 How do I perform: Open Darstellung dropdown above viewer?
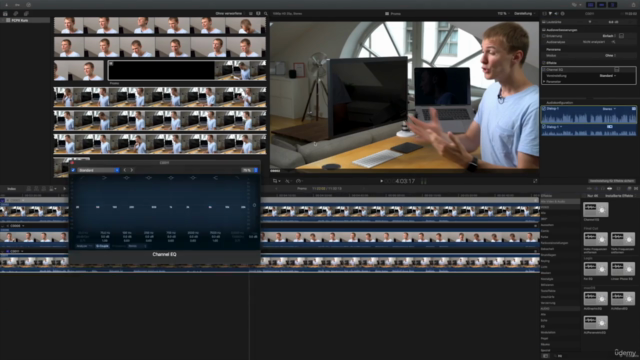[x=524, y=13]
